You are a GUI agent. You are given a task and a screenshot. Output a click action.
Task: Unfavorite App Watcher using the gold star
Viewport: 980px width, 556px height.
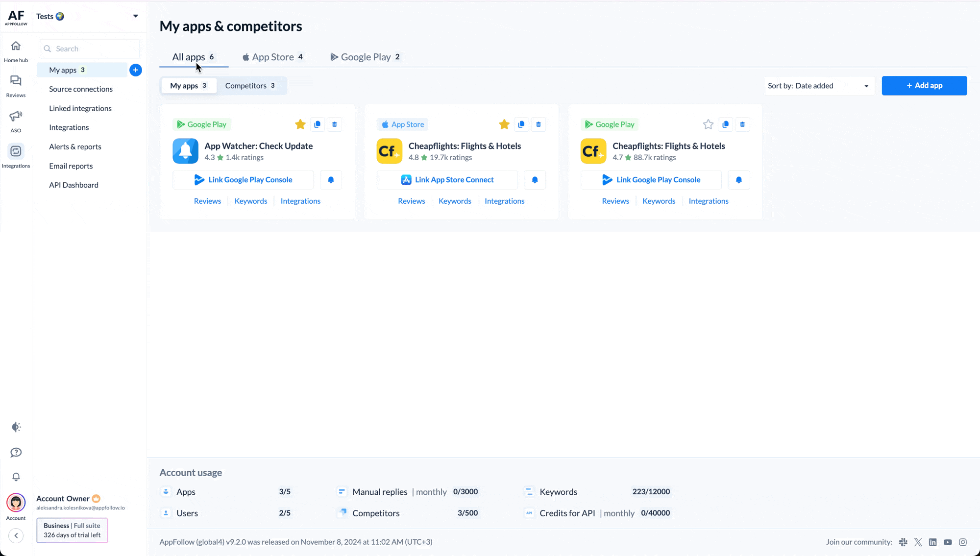pyautogui.click(x=300, y=124)
